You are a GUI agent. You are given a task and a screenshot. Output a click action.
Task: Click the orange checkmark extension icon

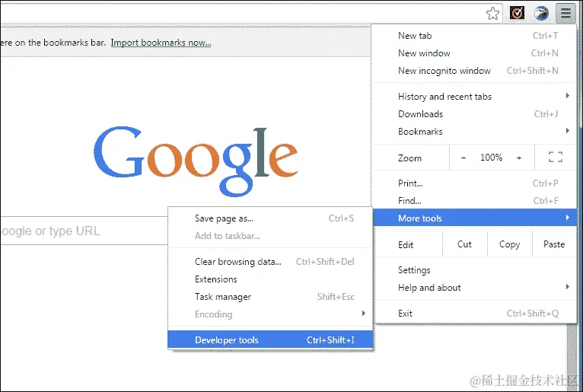click(517, 13)
